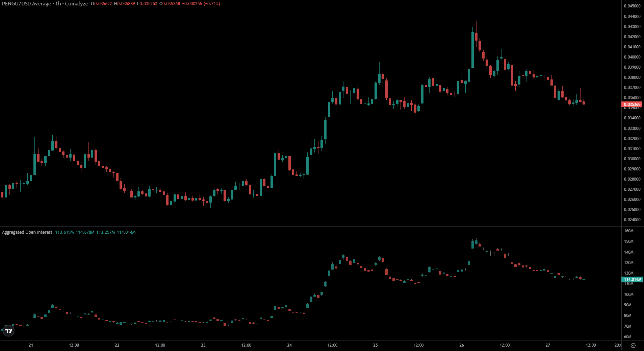
Task: Click the red 0.035368 current price label
Action: (x=632, y=104)
